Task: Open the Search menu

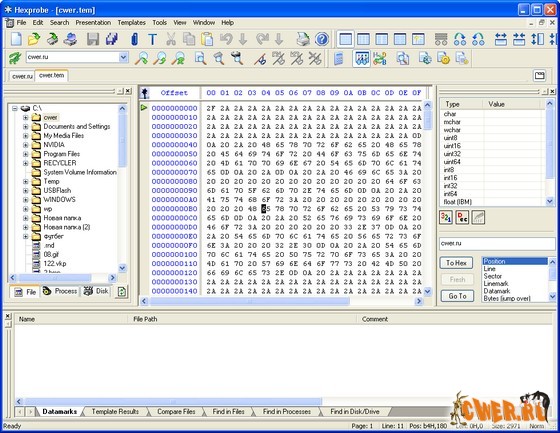Action: point(59,23)
